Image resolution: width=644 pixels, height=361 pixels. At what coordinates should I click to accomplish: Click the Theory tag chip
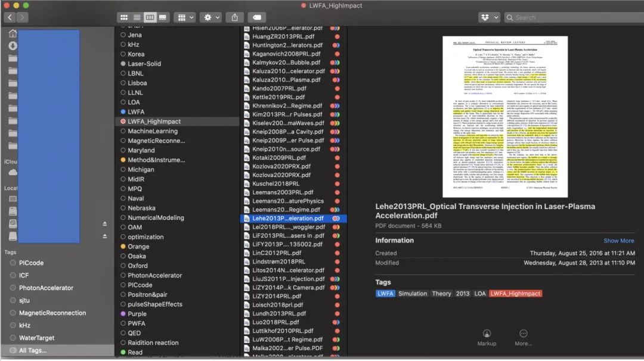click(x=441, y=294)
